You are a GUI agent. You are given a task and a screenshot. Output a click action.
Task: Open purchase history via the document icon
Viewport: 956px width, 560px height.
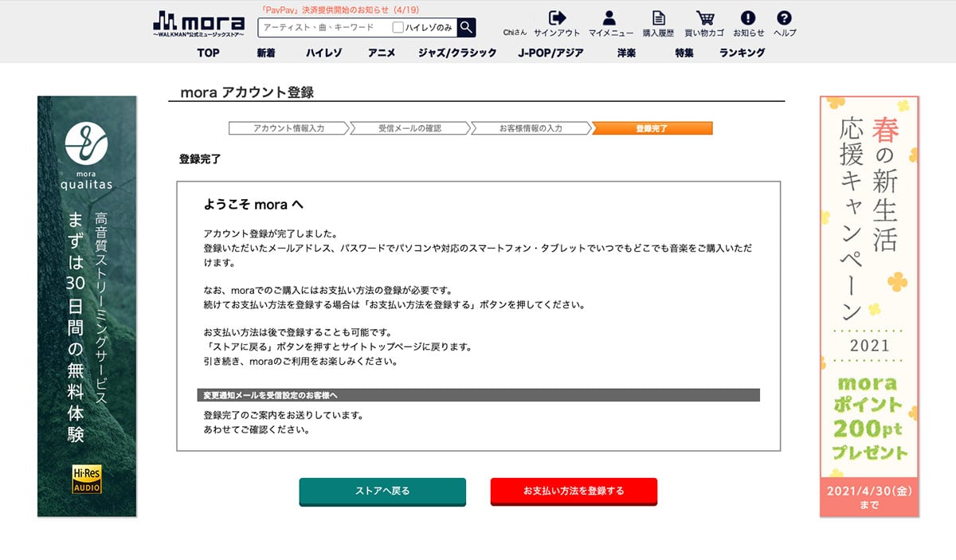click(x=659, y=18)
